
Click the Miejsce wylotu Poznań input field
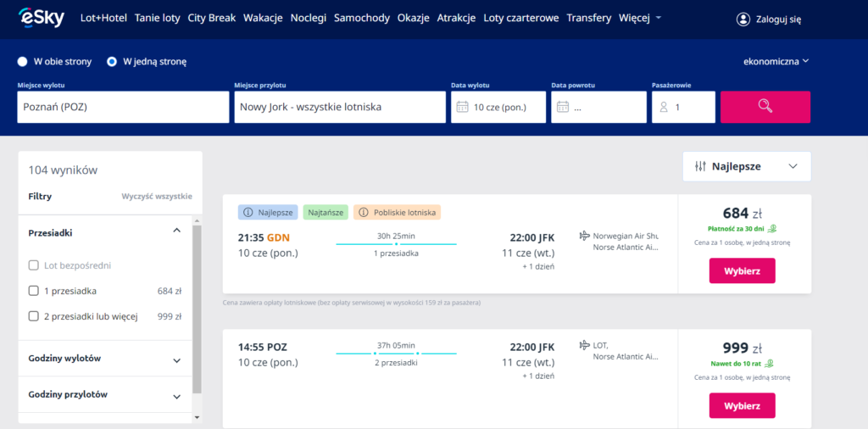coord(123,108)
